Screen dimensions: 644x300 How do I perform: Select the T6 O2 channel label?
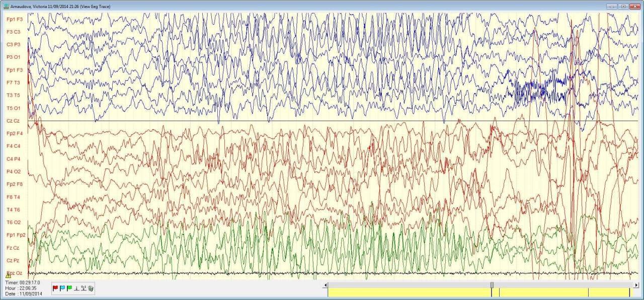coord(14,222)
